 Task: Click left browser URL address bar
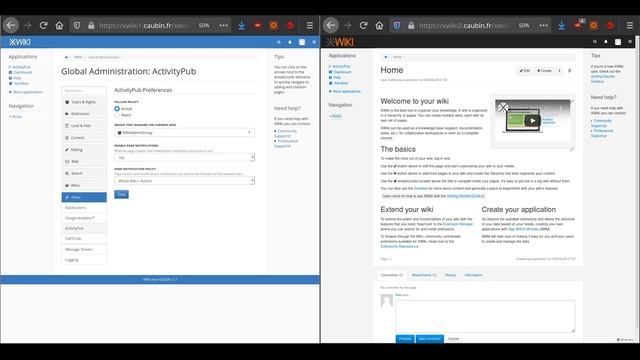coord(144,25)
